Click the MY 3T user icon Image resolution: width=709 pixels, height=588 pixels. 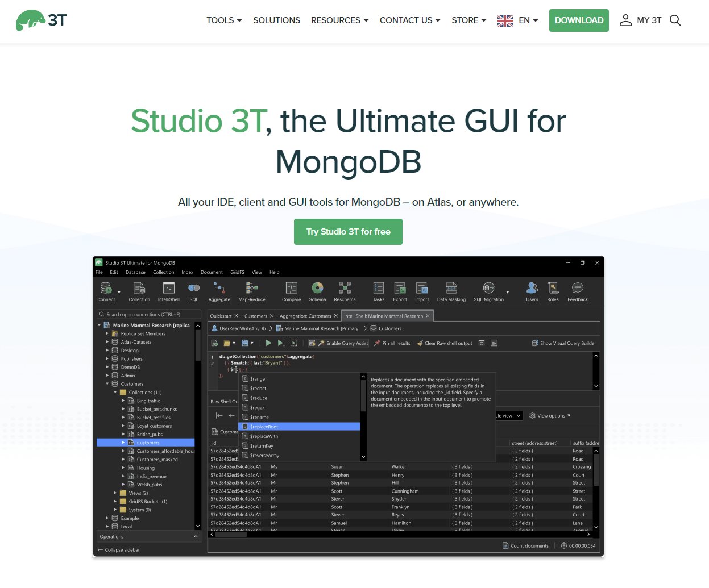tap(625, 20)
